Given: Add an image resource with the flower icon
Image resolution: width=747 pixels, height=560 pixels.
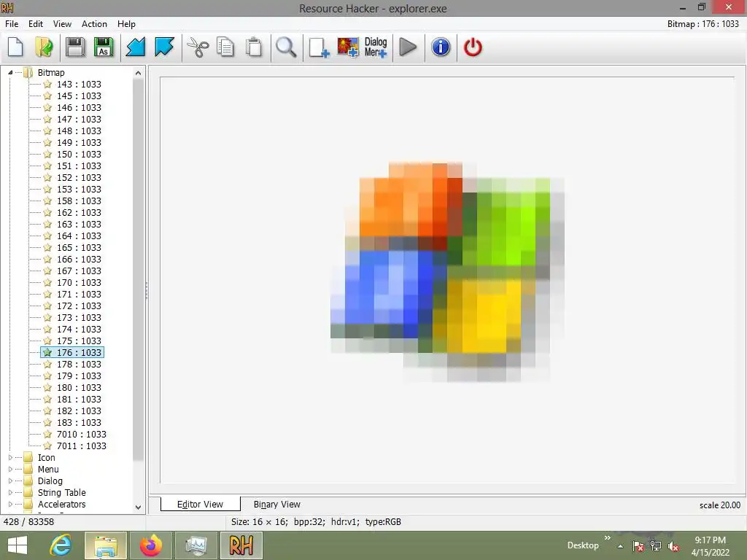Looking at the screenshot, I should 348,47.
